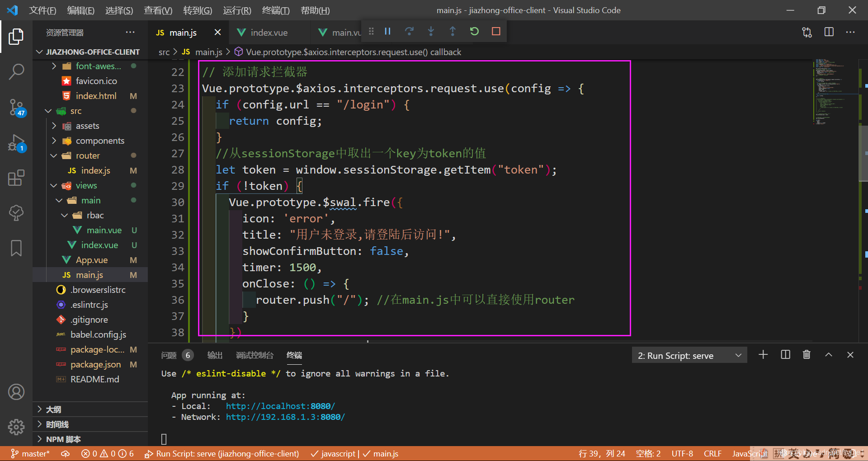Stop the debug session
Viewport: 868px width, 461px height.
coord(496,31)
